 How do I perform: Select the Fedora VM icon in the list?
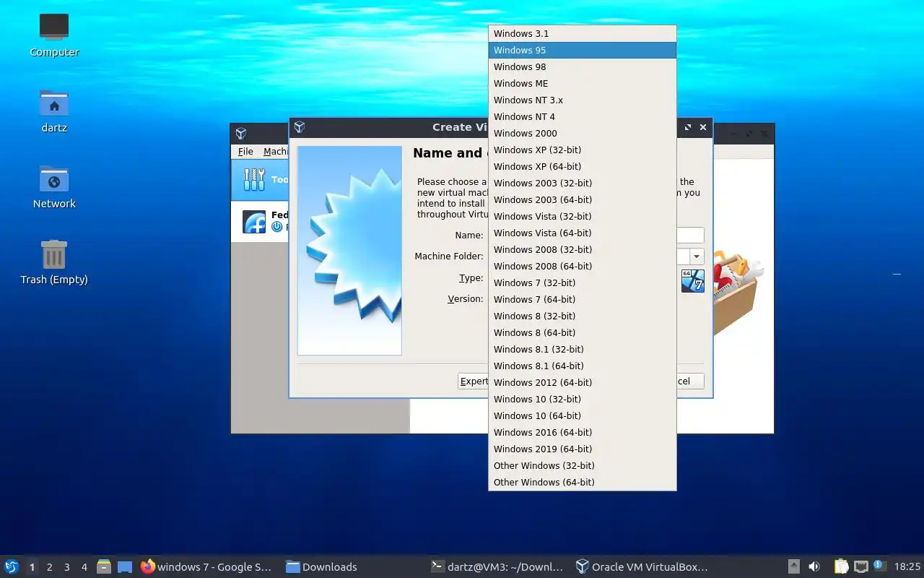(254, 222)
